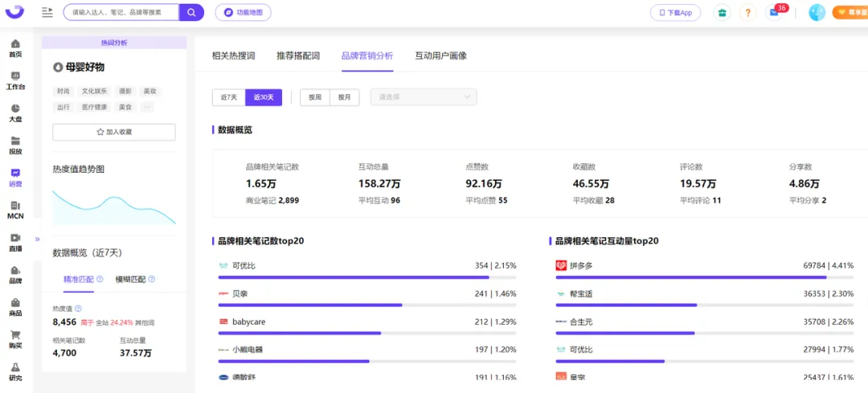This screenshot has height=393, width=868.
Task: Open the 商品 product bag sidebar icon
Action: [x=15, y=307]
